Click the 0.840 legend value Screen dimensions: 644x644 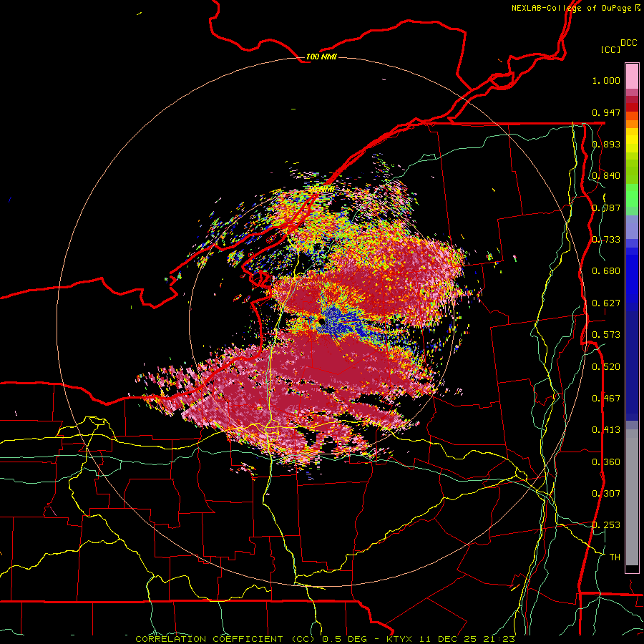tap(606, 176)
